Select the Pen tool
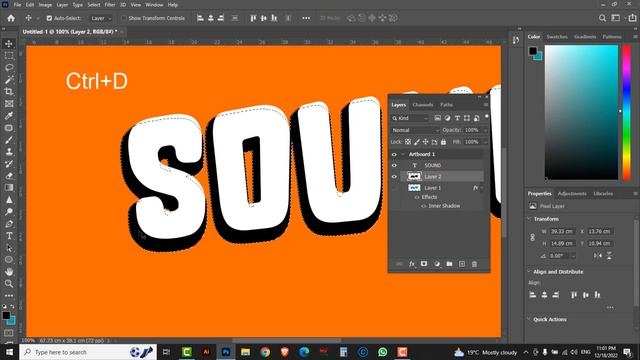This screenshot has width=640, height=360. [9, 224]
